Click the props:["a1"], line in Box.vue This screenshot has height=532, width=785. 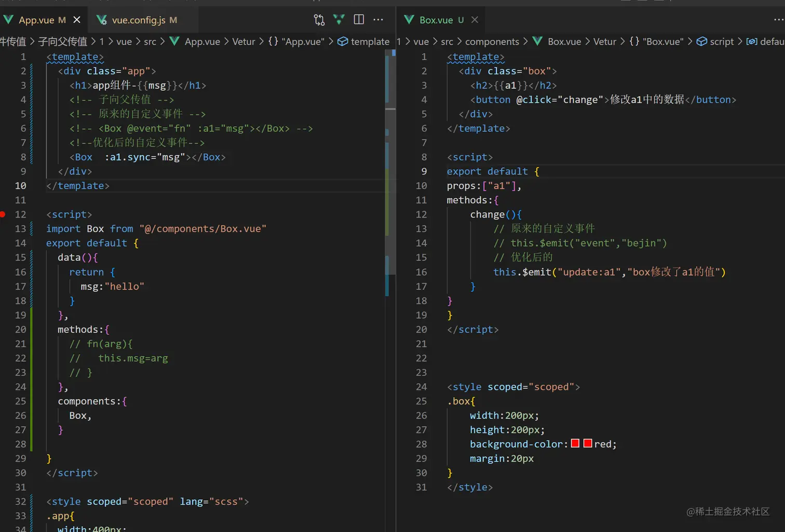(x=484, y=186)
